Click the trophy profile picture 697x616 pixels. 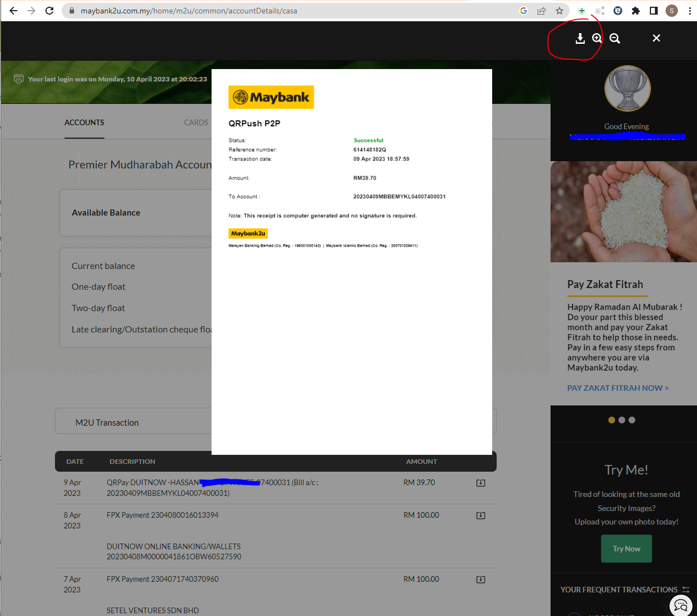[x=627, y=89]
